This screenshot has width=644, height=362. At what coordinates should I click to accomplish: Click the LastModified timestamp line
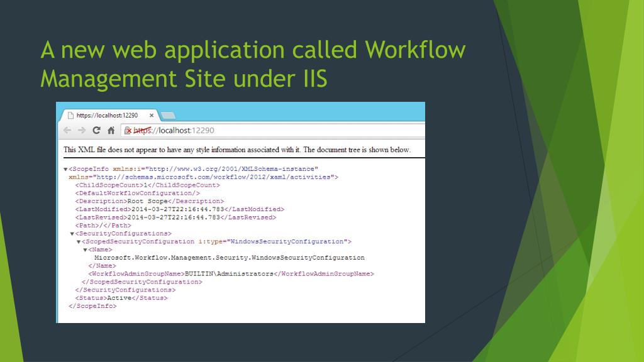pyautogui.click(x=179, y=209)
